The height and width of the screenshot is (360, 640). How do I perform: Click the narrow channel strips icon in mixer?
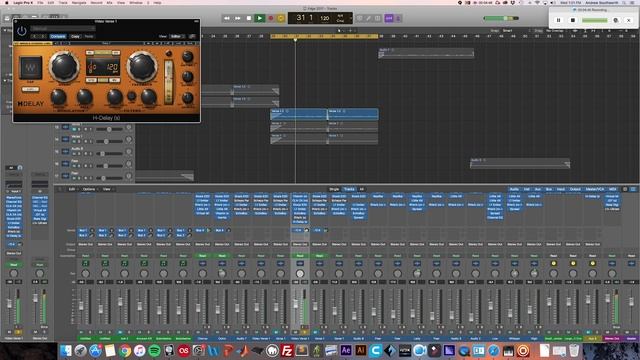tap(625, 189)
